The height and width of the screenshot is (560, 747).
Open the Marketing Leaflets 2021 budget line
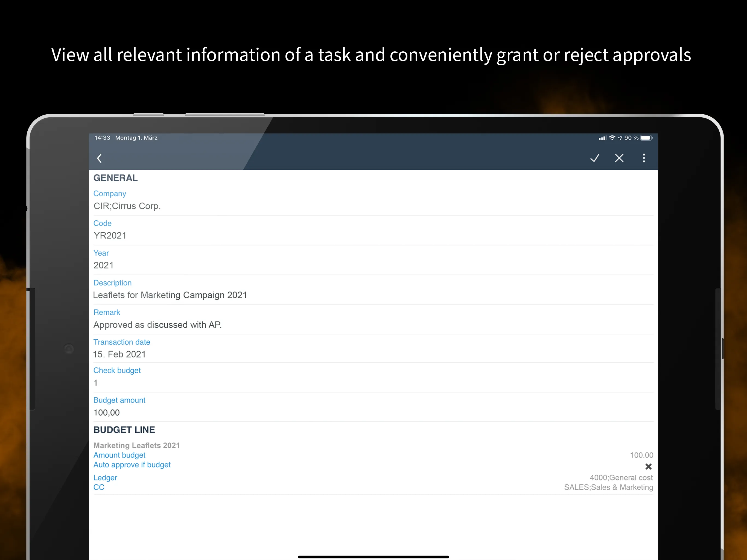point(136,445)
